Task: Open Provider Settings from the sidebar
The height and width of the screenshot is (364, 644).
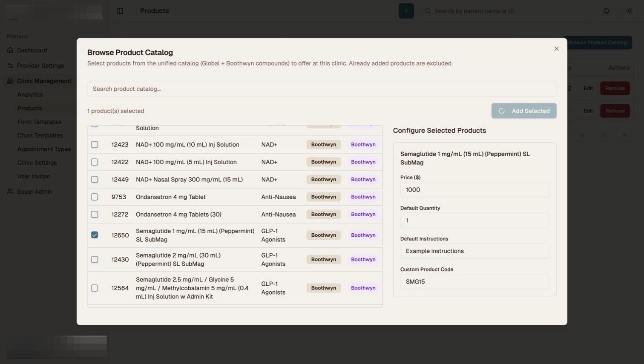Action: [40, 66]
